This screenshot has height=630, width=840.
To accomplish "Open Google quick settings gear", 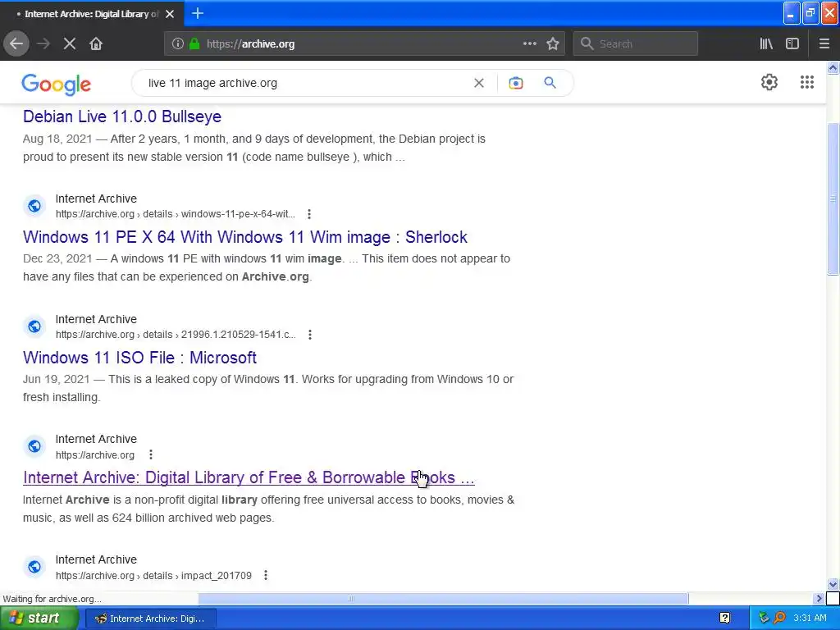I will (x=769, y=82).
